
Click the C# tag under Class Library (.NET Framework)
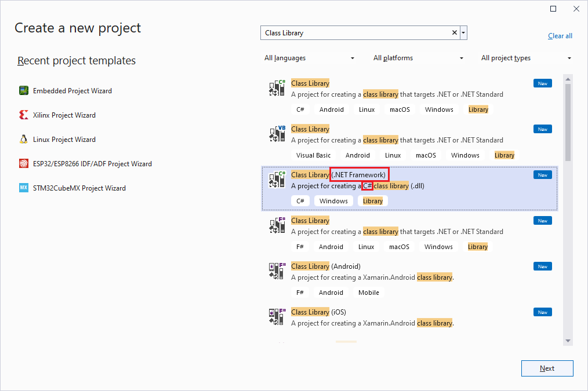[300, 201]
